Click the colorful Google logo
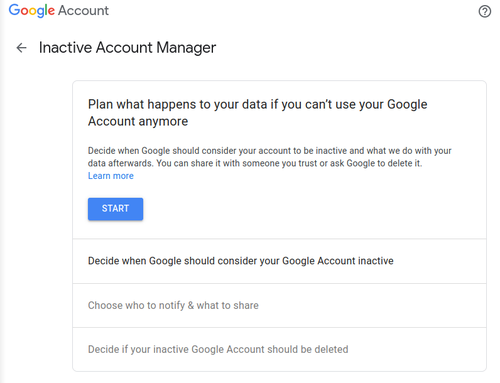 tap(32, 11)
